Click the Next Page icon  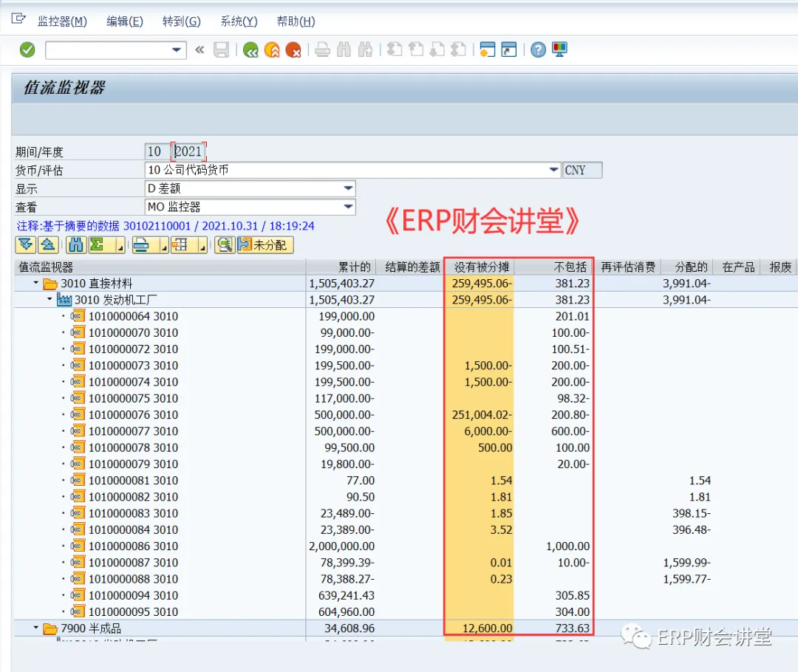(x=437, y=50)
